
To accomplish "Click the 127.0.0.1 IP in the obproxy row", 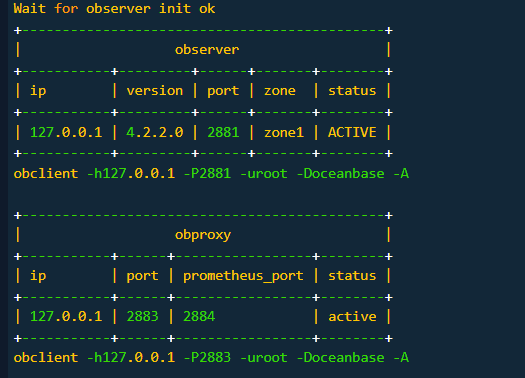I will (x=66, y=316).
